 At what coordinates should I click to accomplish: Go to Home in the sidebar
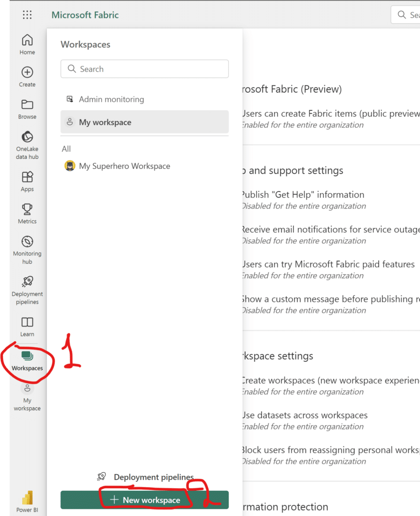coord(27,44)
